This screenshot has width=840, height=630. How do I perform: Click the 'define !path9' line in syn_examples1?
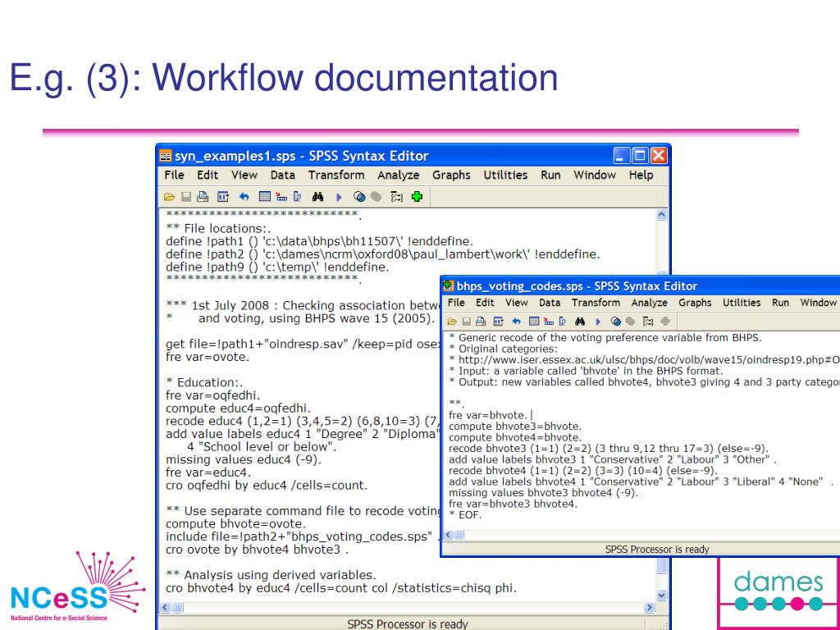pos(277,267)
